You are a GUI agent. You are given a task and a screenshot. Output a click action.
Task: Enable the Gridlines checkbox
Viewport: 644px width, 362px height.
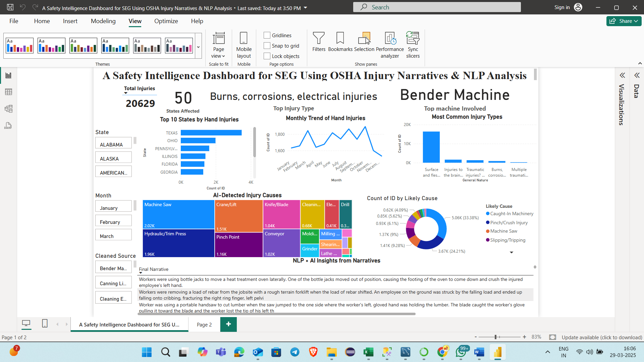pyautogui.click(x=267, y=35)
